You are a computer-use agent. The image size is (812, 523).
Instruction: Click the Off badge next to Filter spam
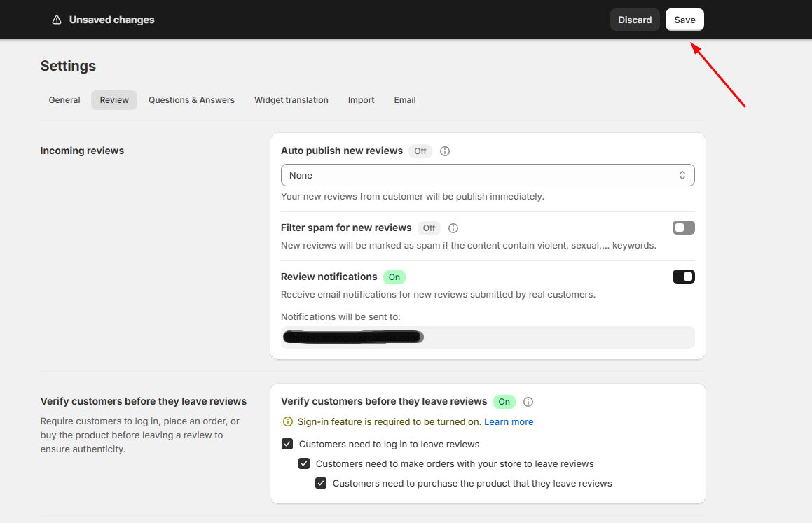pyautogui.click(x=429, y=228)
